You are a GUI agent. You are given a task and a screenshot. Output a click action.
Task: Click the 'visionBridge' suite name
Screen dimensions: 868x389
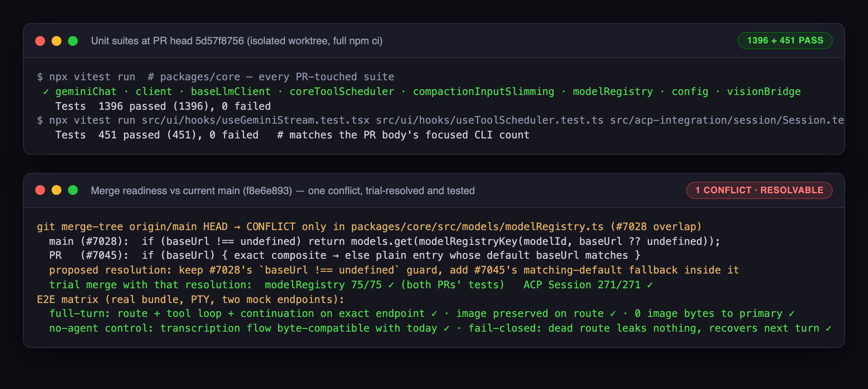coord(764,92)
